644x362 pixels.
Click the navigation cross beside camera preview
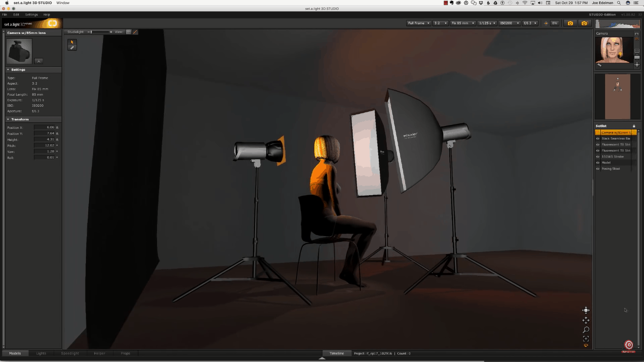637,65
